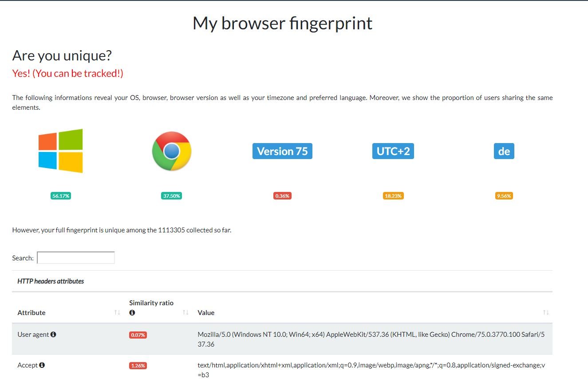This screenshot has height=379, width=588.
Task: Click the orange 18.23% timezone badge
Action: [x=393, y=196]
